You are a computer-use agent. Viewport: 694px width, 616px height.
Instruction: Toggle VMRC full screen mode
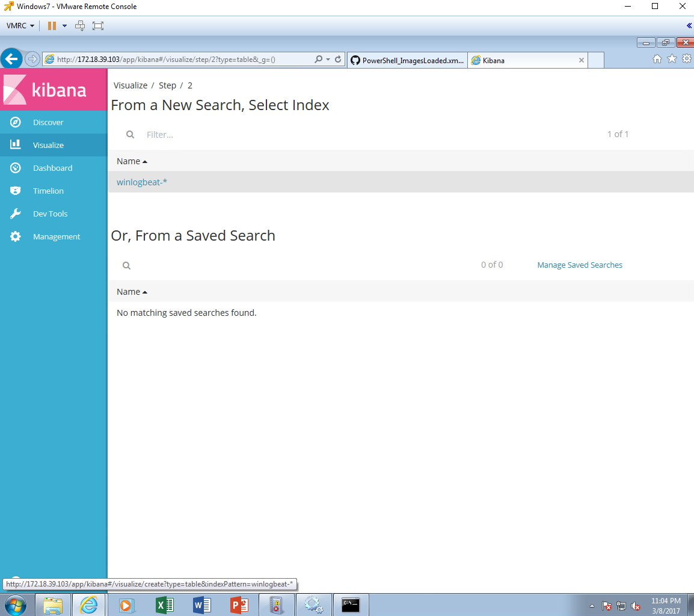click(98, 26)
